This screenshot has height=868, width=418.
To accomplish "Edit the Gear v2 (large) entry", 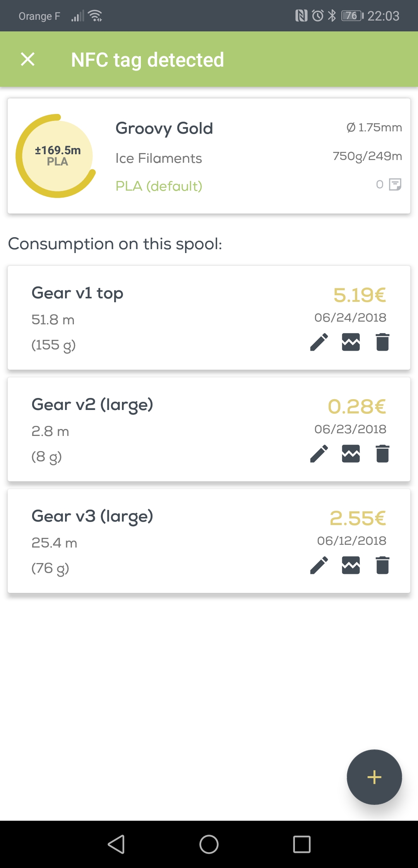I will tap(319, 454).
